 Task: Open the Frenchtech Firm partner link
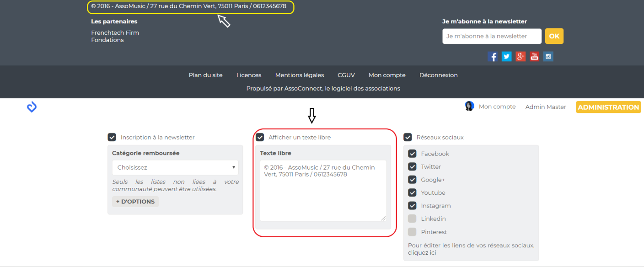(115, 32)
